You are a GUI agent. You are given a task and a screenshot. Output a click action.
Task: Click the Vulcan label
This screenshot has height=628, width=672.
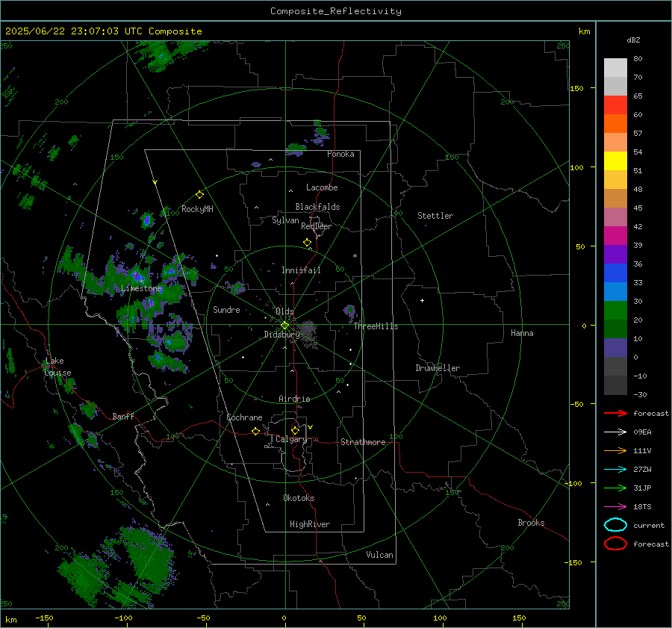click(380, 555)
